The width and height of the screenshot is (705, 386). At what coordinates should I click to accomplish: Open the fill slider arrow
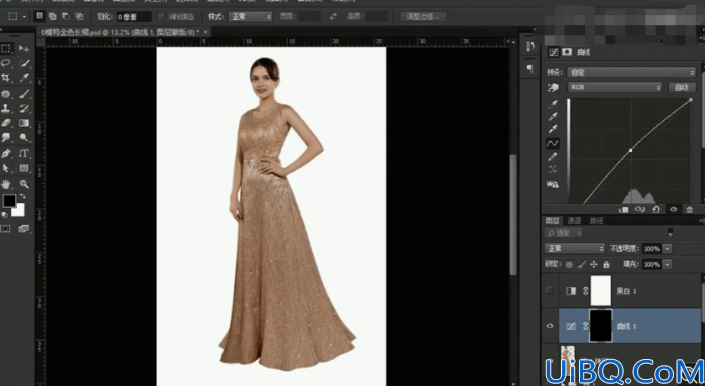(668, 265)
